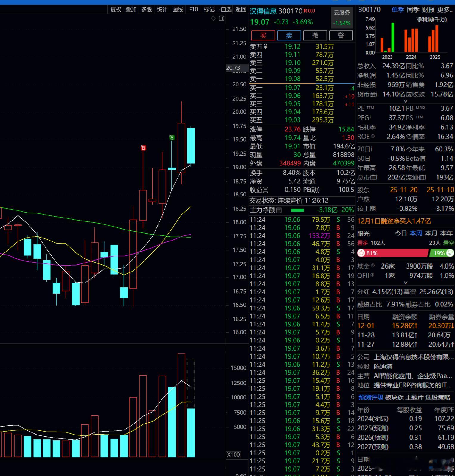The width and height of the screenshot is (455, 476).
Task: Click the circled icon next to ROE
Action: pyautogui.click(x=372, y=136)
